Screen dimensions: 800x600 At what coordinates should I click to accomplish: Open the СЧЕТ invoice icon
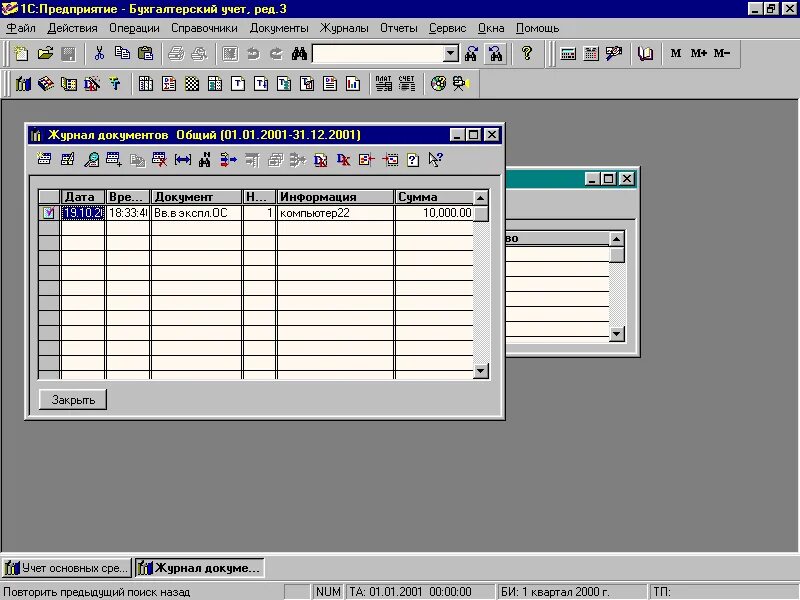407,84
